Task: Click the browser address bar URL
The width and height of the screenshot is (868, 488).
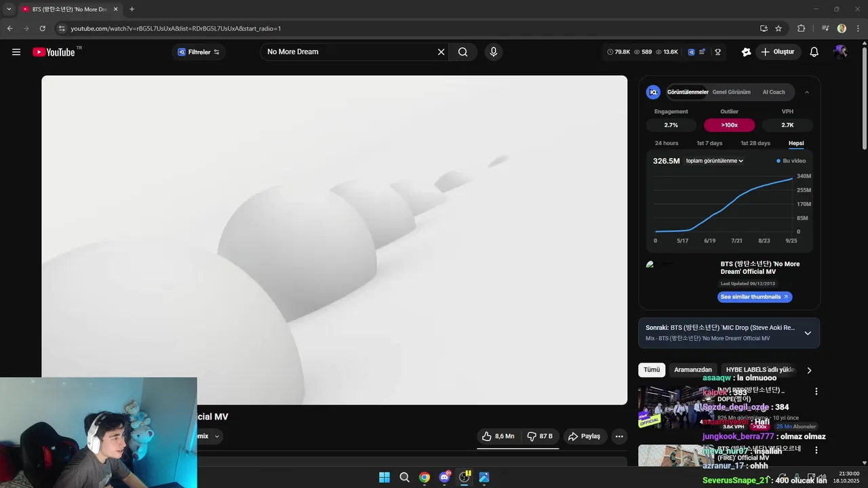Action: pos(176,28)
